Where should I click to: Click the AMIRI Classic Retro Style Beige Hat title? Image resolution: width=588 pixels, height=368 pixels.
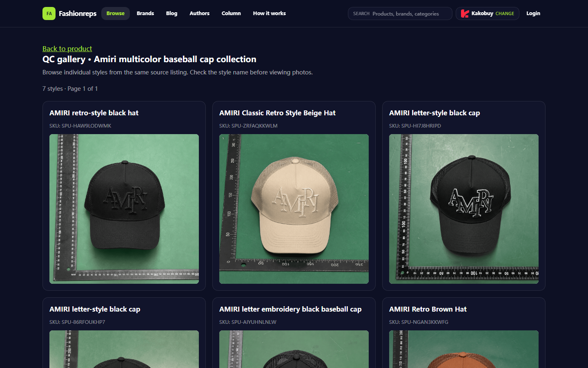[x=277, y=113]
